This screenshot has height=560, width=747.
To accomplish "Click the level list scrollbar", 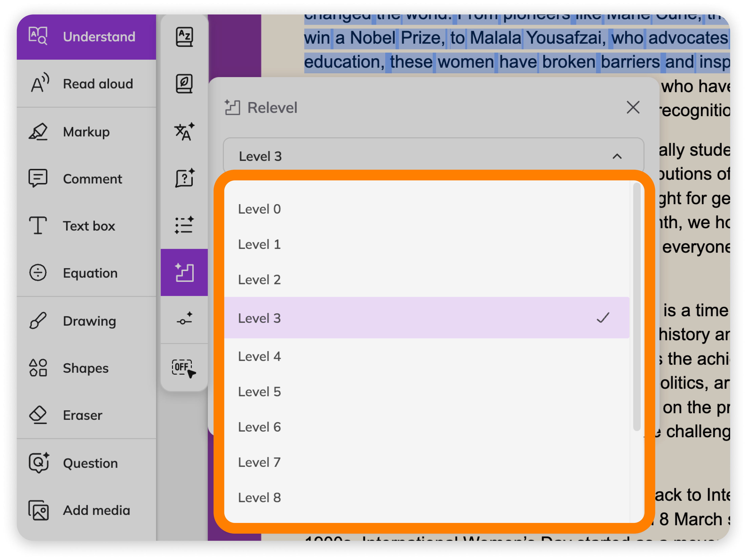I will click(637, 307).
